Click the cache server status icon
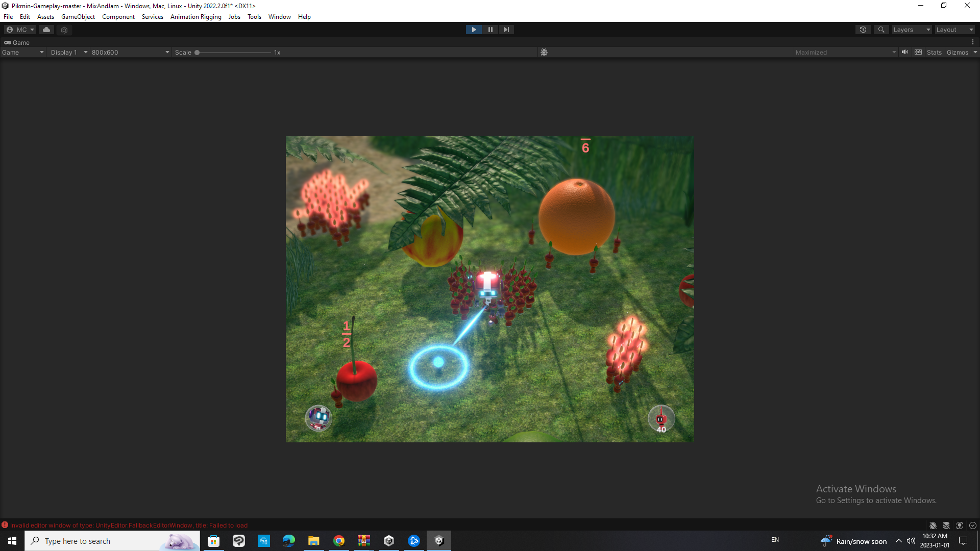The image size is (980, 551). 946,525
